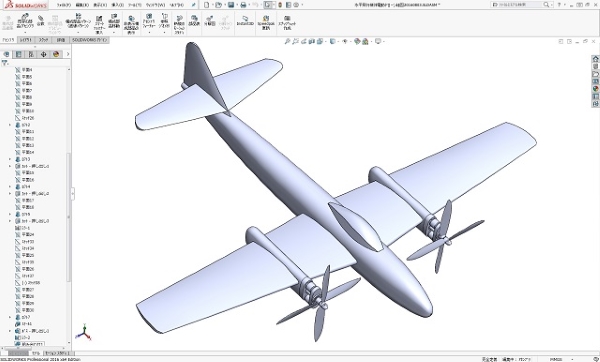Toggle the Rebuild traffic light icon
The image size is (600, 362).
(x=280, y=5)
